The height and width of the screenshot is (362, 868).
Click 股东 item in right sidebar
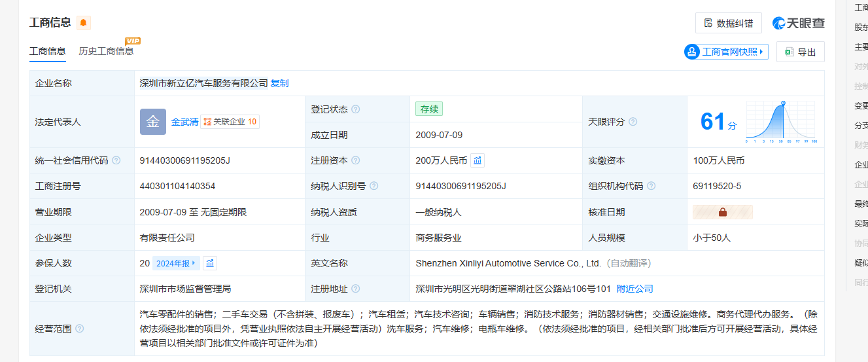click(x=861, y=27)
